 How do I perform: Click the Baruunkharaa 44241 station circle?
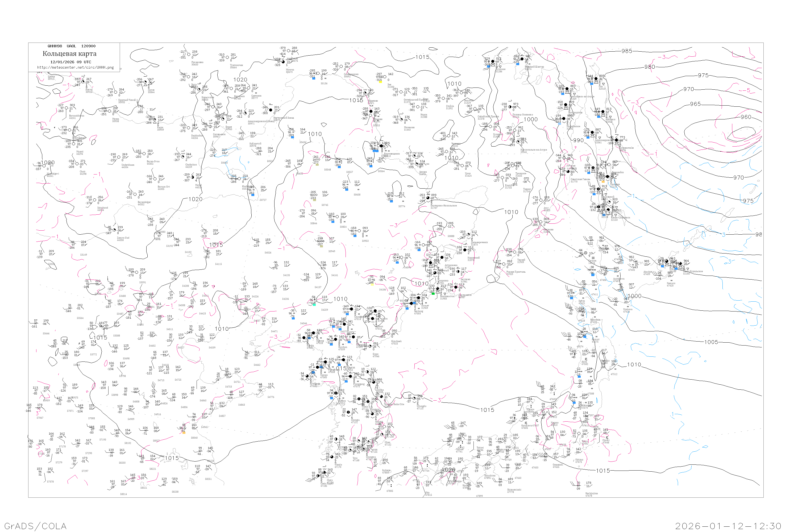pyautogui.click(x=66, y=108)
